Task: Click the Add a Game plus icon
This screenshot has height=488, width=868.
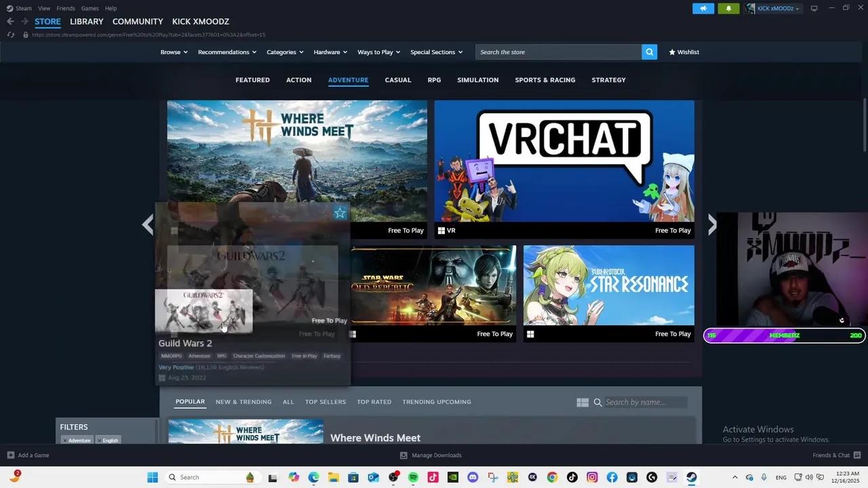Action: point(10,455)
